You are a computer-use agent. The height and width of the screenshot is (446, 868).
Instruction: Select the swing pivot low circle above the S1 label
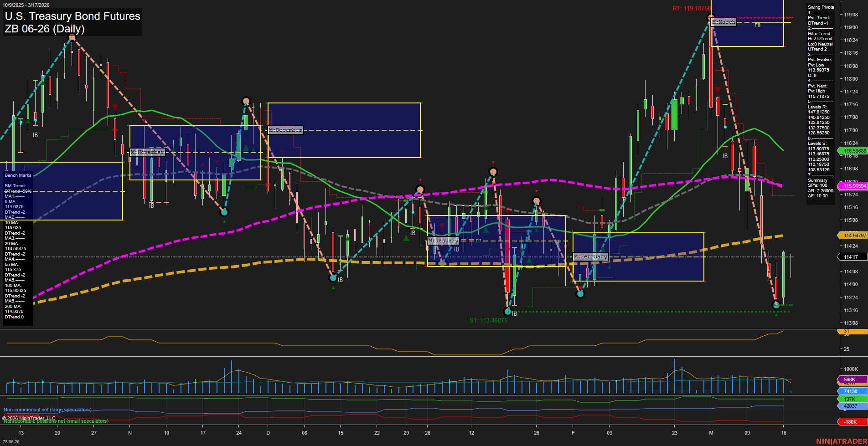pyautogui.click(x=508, y=312)
